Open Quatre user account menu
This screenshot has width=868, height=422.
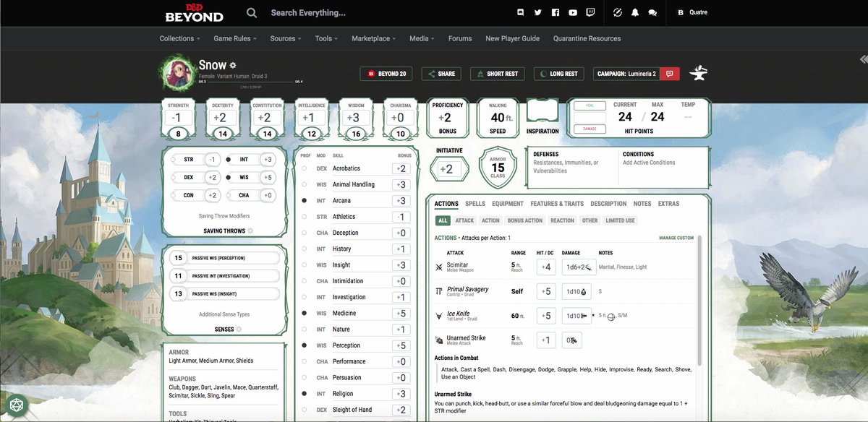point(691,12)
